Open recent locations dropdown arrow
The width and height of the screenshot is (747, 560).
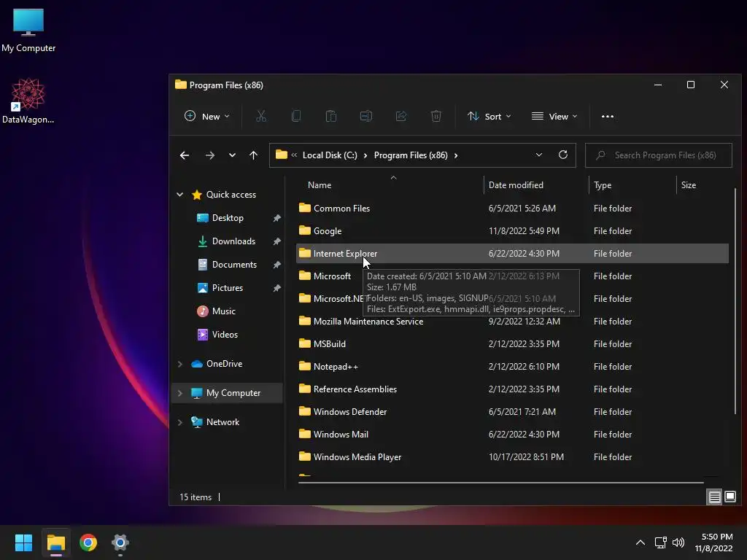pyautogui.click(x=232, y=155)
